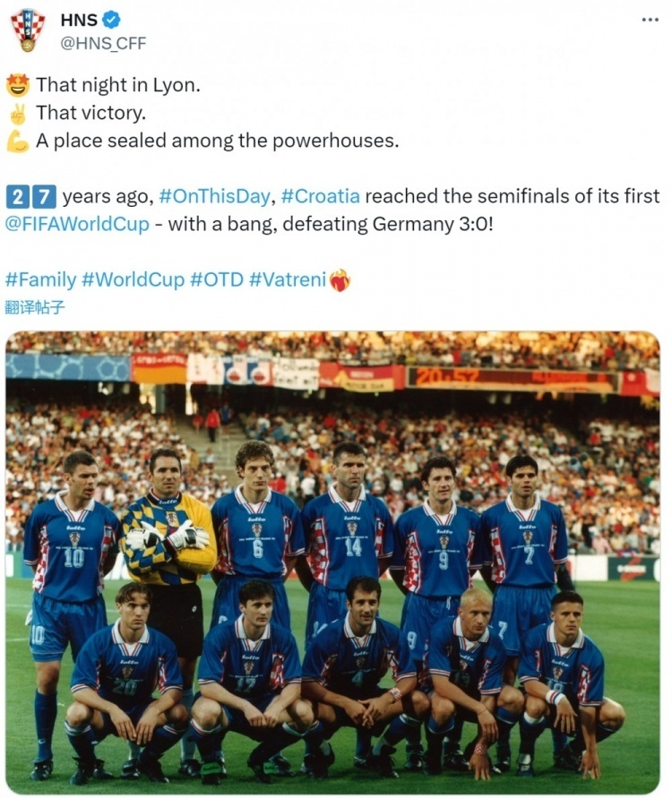
Task: Open the HNS display name profile link
Action: pyautogui.click(x=79, y=21)
